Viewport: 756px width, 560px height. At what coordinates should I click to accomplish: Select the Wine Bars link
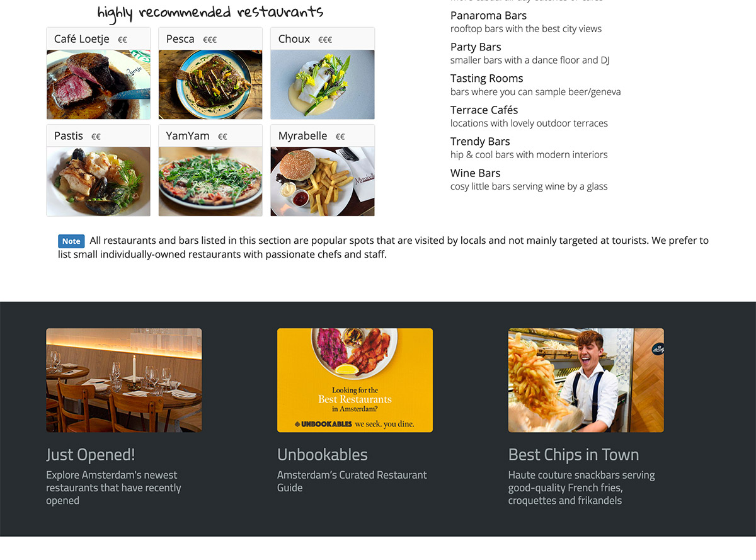click(x=475, y=173)
